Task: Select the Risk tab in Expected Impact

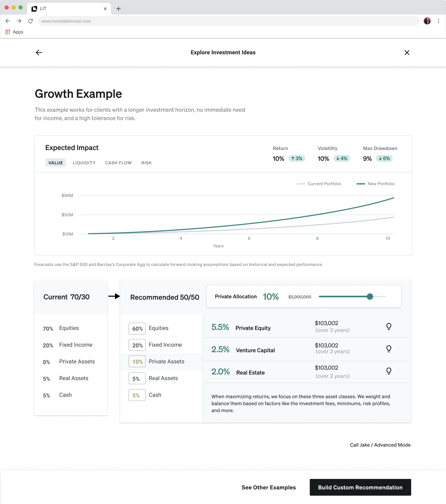Action: point(146,163)
